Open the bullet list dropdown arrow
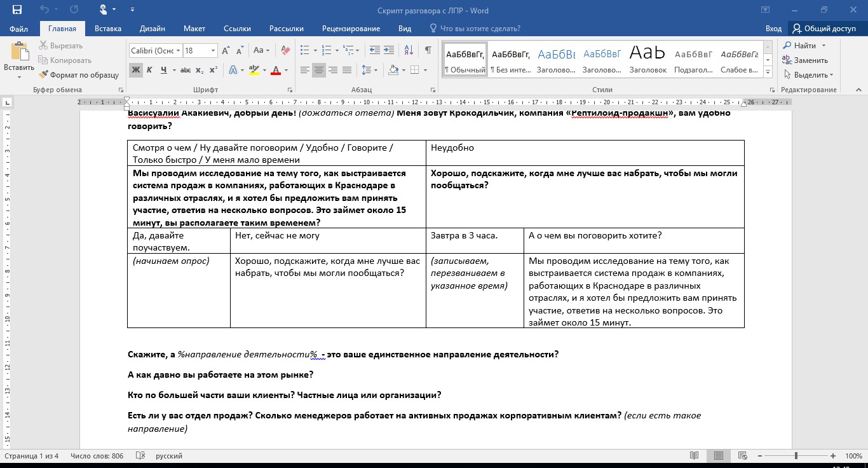The height and width of the screenshot is (468, 868). (x=315, y=50)
